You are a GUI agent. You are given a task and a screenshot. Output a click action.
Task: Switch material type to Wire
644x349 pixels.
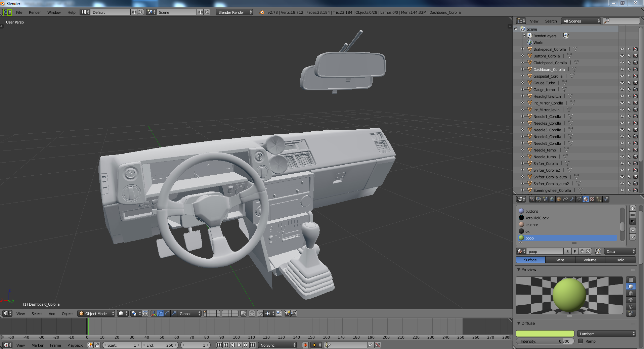click(x=560, y=260)
